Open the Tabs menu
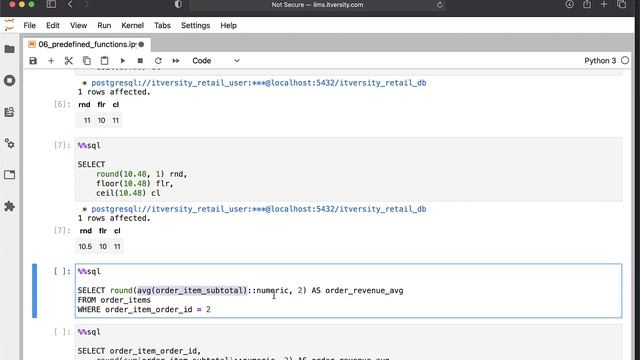This screenshot has height=360, width=640. (162, 25)
